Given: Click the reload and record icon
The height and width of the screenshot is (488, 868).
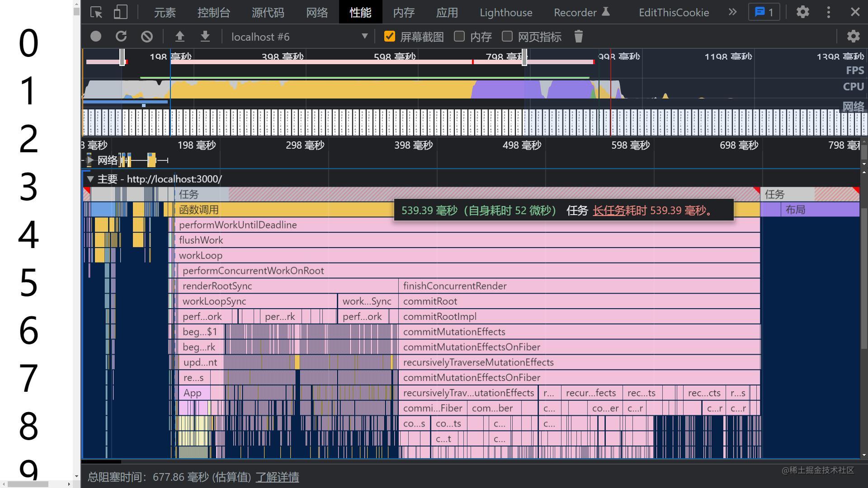Looking at the screenshot, I should click(x=121, y=37).
